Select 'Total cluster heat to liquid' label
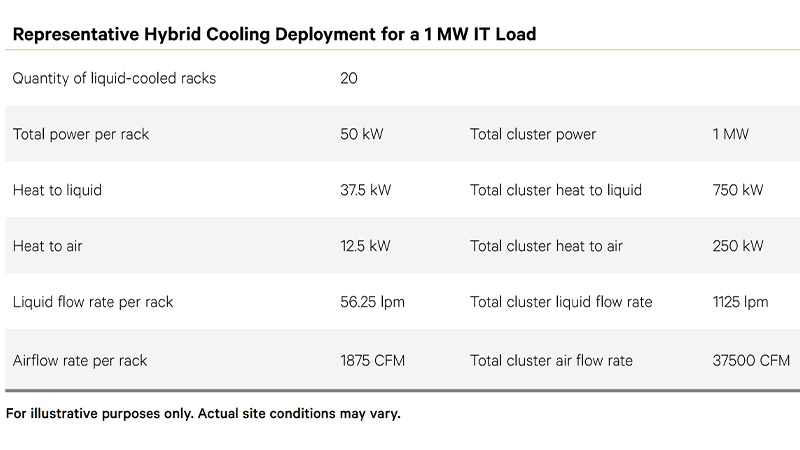800x450 pixels. (556, 190)
